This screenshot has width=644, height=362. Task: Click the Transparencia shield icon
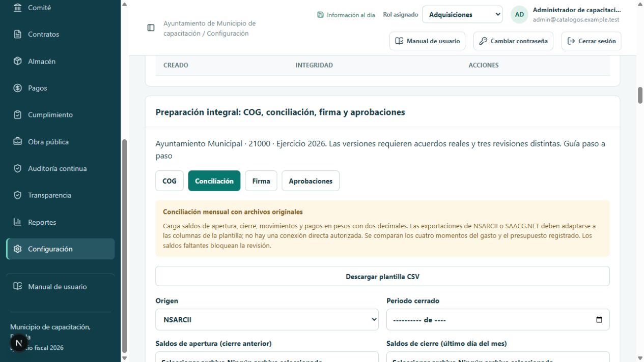point(18,195)
